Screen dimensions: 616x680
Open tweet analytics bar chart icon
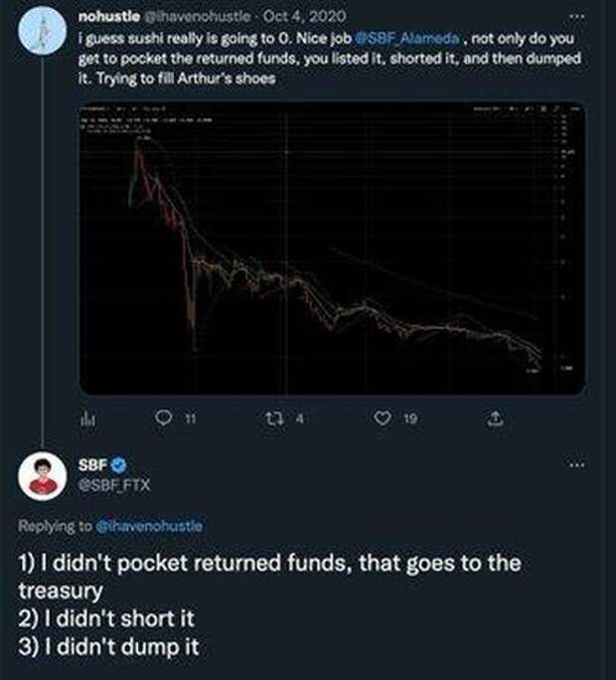[x=84, y=421]
